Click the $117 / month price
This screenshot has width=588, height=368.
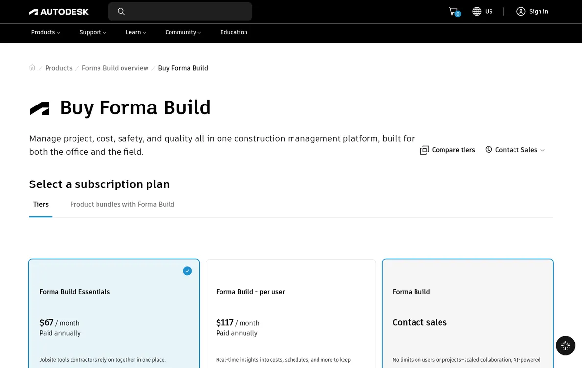pos(238,323)
